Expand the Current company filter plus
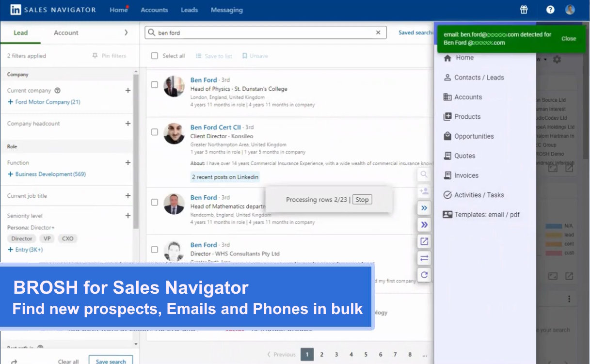The width and height of the screenshot is (590, 364). [x=128, y=91]
